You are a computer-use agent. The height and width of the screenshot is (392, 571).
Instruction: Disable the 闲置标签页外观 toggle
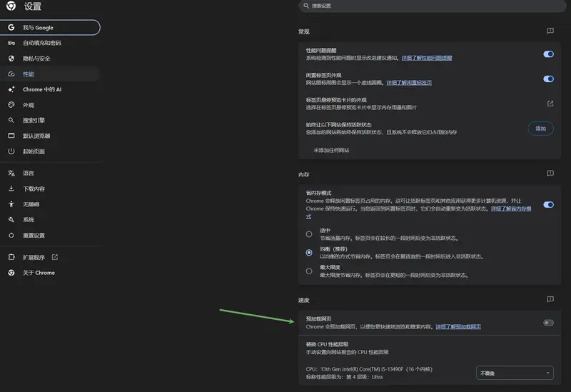click(x=548, y=79)
